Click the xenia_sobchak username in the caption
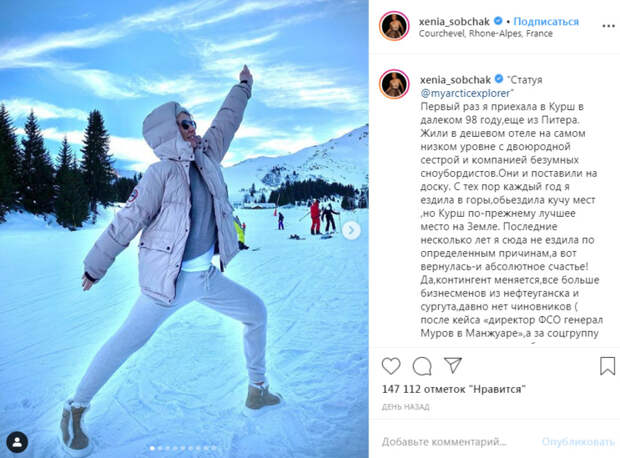The width and height of the screenshot is (620, 458). [455, 80]
